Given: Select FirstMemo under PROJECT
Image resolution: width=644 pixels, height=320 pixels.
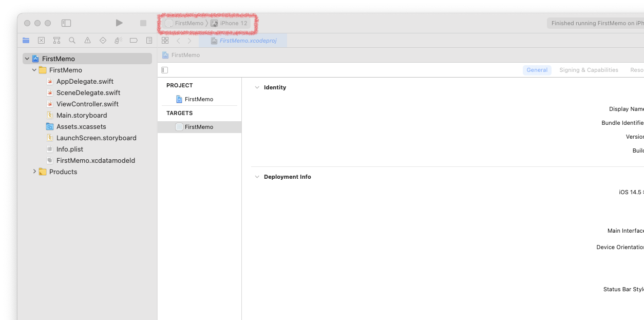Looking at the screenshot, I should 199,99.
